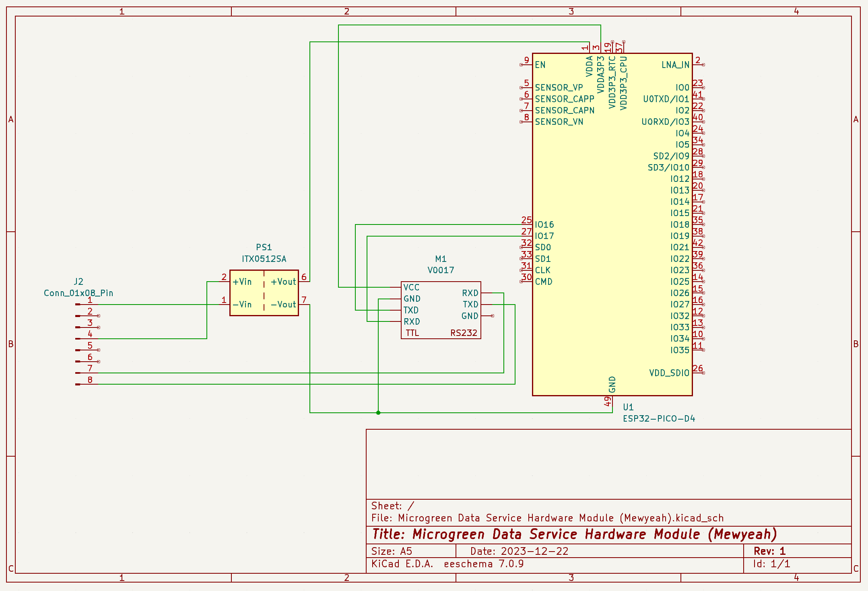Click the IO0 pin label
The height and width of the screenshot is (591, 868).
(x=682, y=87)
